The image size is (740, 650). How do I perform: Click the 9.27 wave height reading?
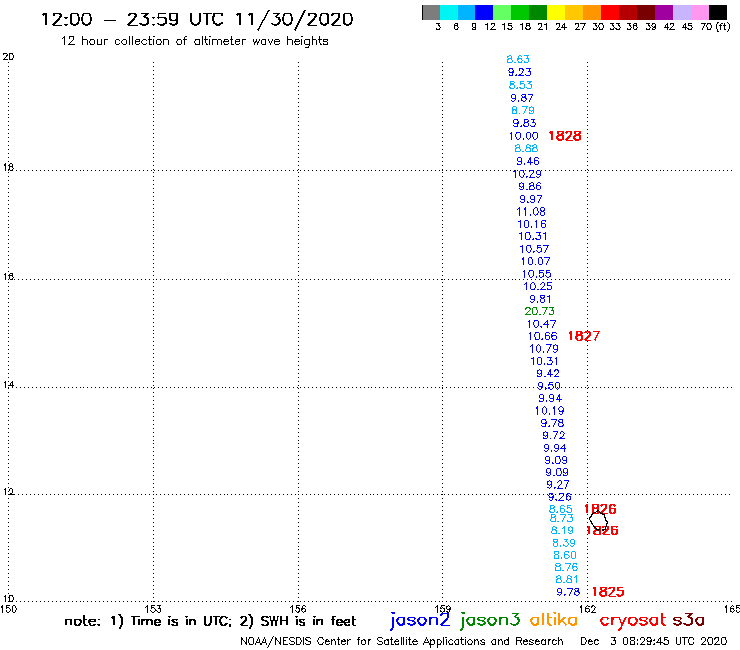point(558,485)
